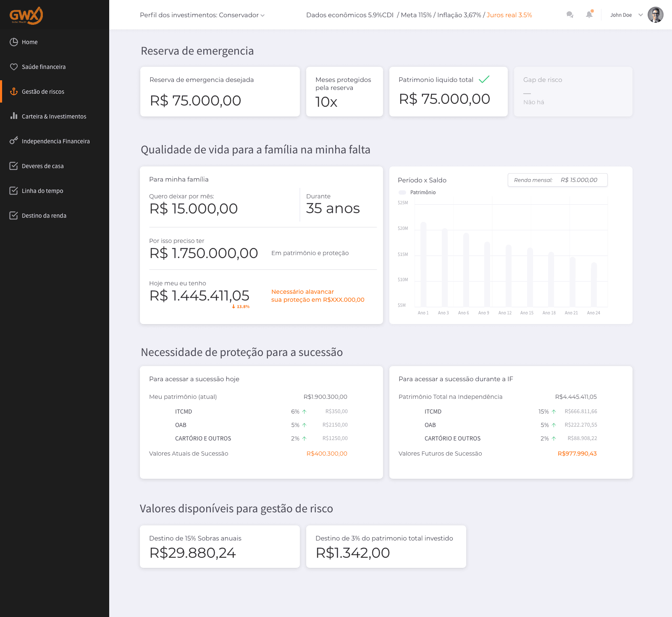This screenshot has width=672, height=617.
Task: Click the Destino de 3% do patrimonio card
Action: click(386, 546)
